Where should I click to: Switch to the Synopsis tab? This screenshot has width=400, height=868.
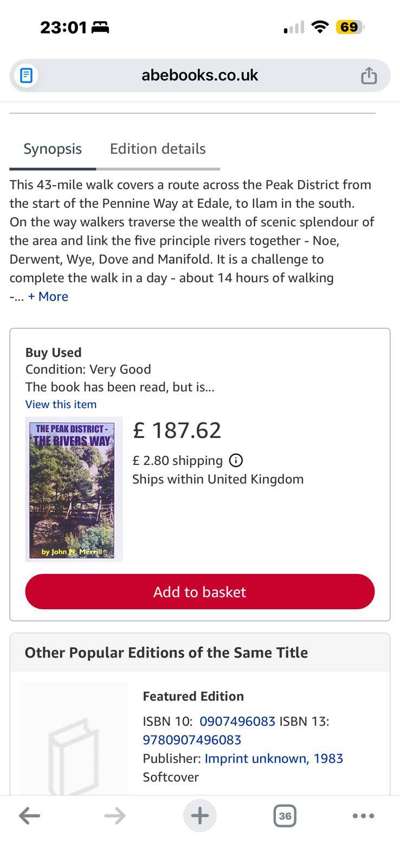[x=53, y=149]
